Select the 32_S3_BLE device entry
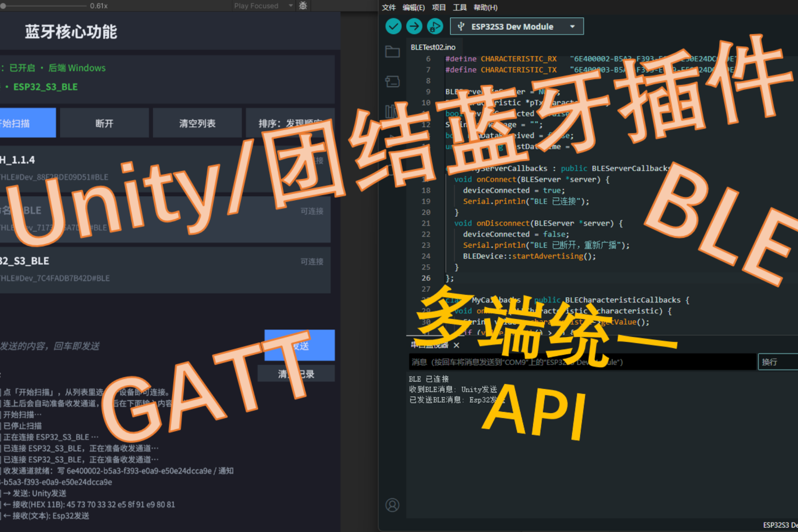The height and width of the screenshot is (532, 798). coord(165,270)
